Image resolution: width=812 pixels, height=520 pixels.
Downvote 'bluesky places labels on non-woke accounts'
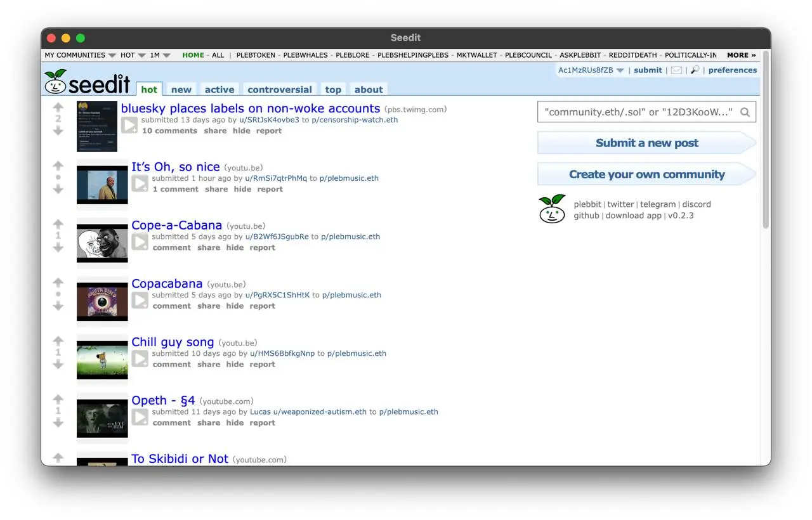coord(58,131)
